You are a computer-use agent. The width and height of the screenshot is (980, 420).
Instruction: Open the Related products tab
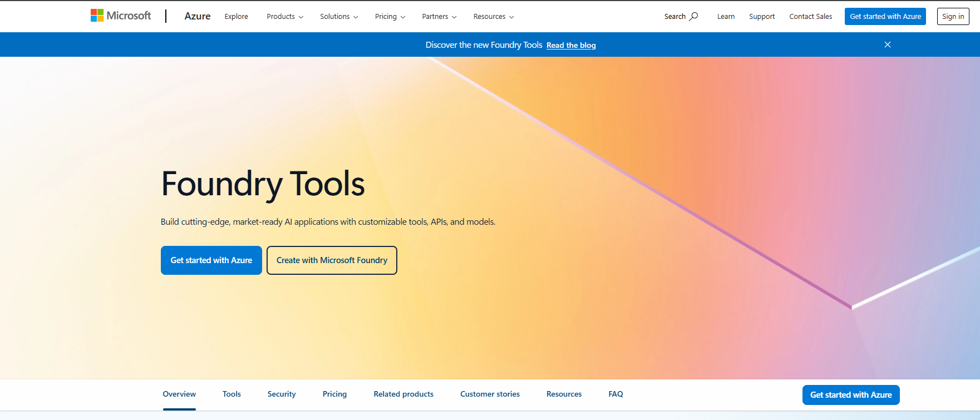[x=403, y=394]
